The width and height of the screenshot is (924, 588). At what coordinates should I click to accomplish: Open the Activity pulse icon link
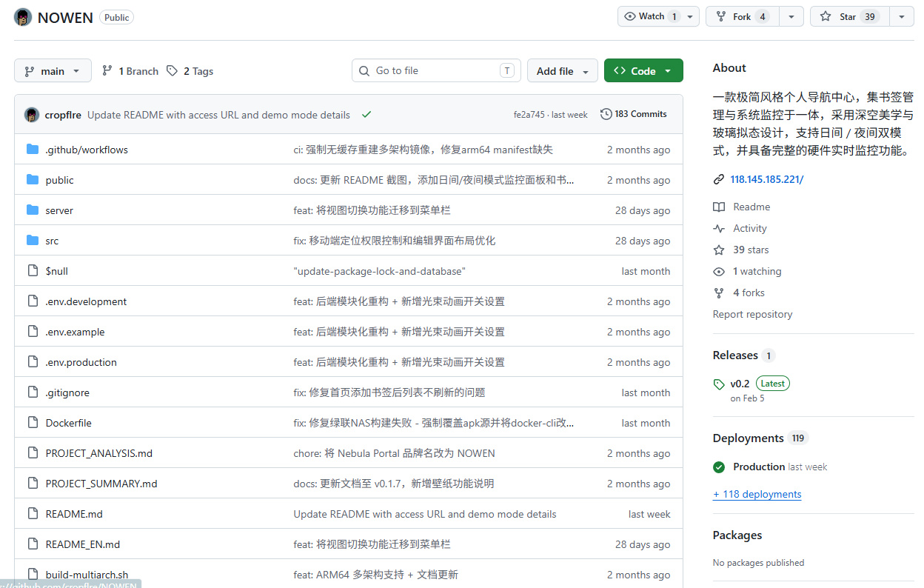coord(719,228)
